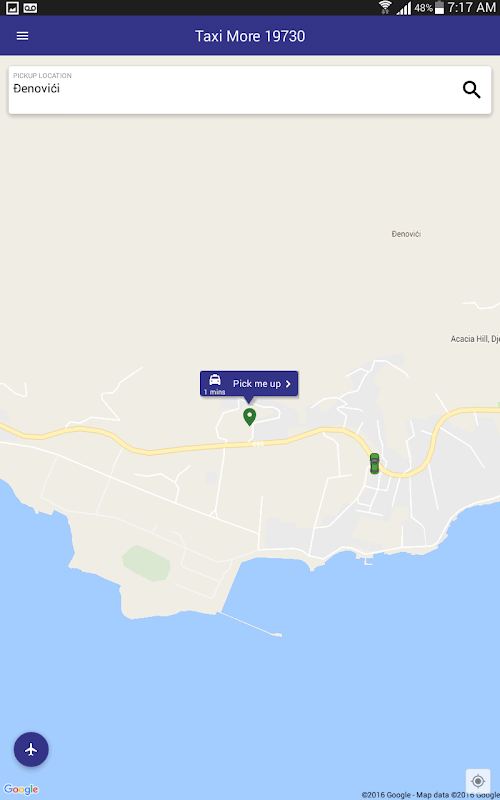Tap the search magnifier icon
The image size is (500, 800).
click(471, 90)
